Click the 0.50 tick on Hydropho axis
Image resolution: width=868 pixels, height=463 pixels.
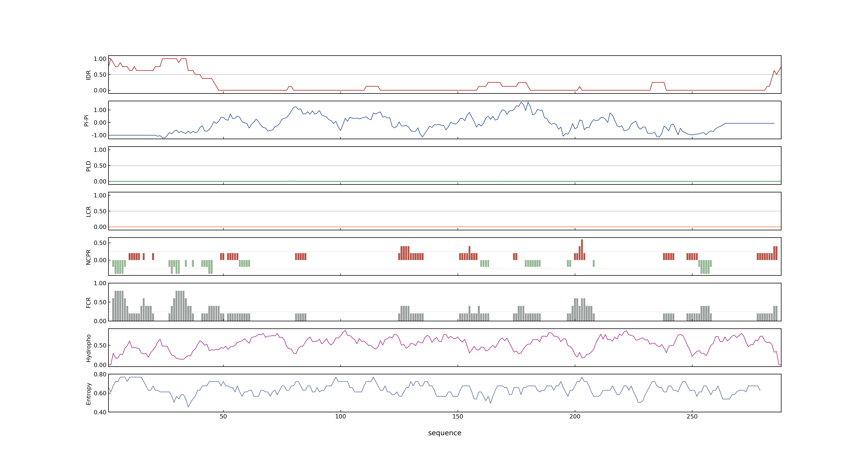100,345
